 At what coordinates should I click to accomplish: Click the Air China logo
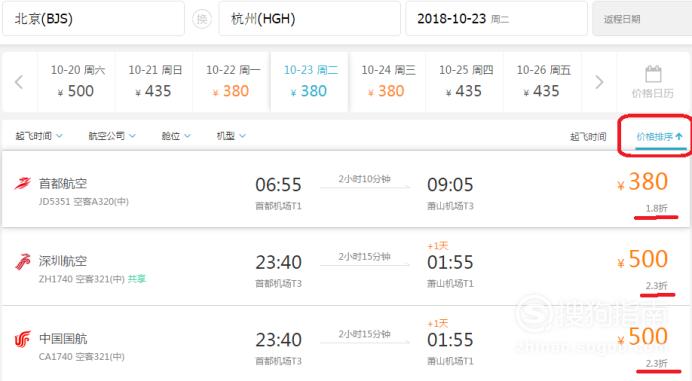[x=23, y=339]
